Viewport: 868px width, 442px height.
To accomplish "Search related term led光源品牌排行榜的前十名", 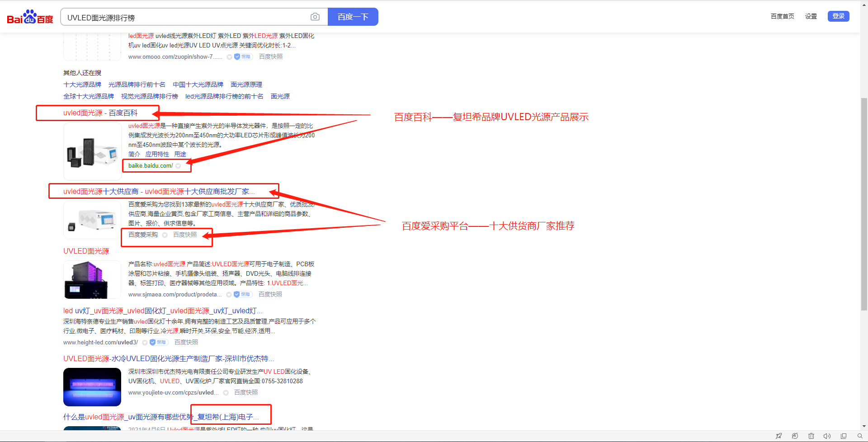I will [224, 96].
